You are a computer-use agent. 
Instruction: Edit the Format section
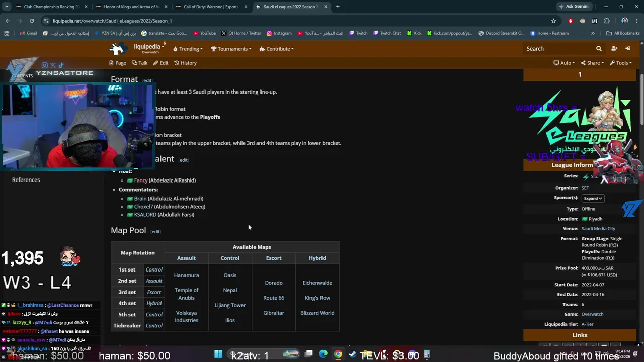(147, 80)
